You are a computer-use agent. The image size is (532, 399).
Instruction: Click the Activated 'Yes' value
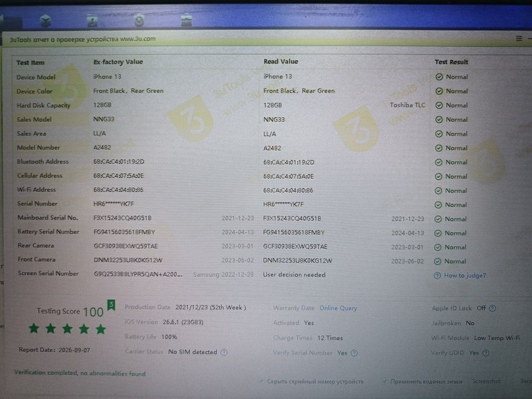(309, 323)
